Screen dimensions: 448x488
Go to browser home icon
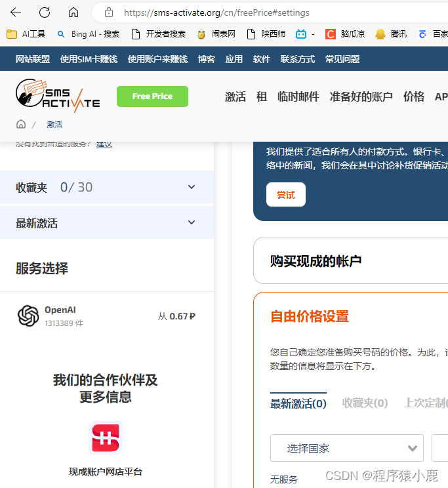(73, 12)
